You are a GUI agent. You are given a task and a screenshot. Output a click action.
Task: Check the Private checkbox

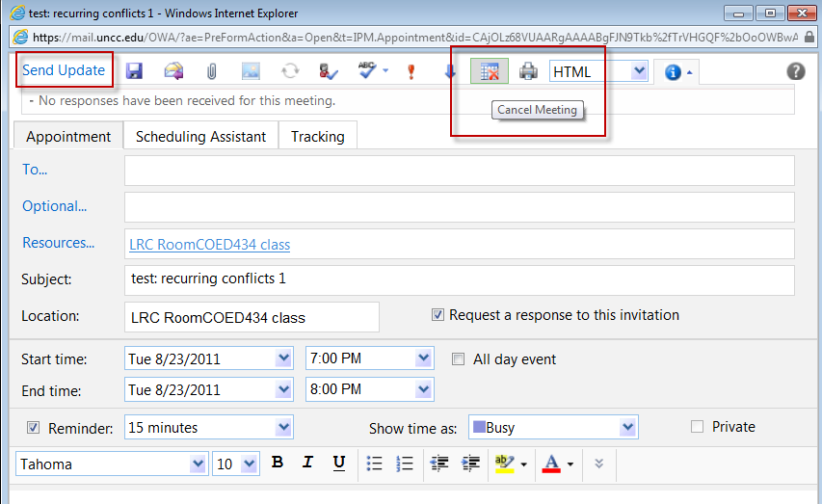click(x=697, y=427)
